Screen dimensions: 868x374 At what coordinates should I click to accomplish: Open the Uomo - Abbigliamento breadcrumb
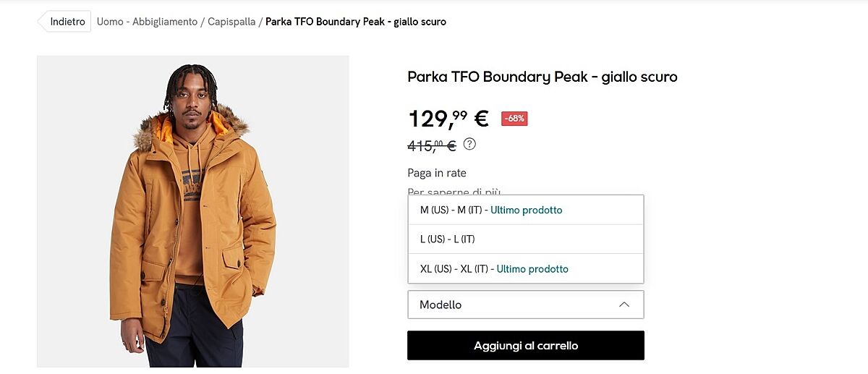click(x=147, y=22)
